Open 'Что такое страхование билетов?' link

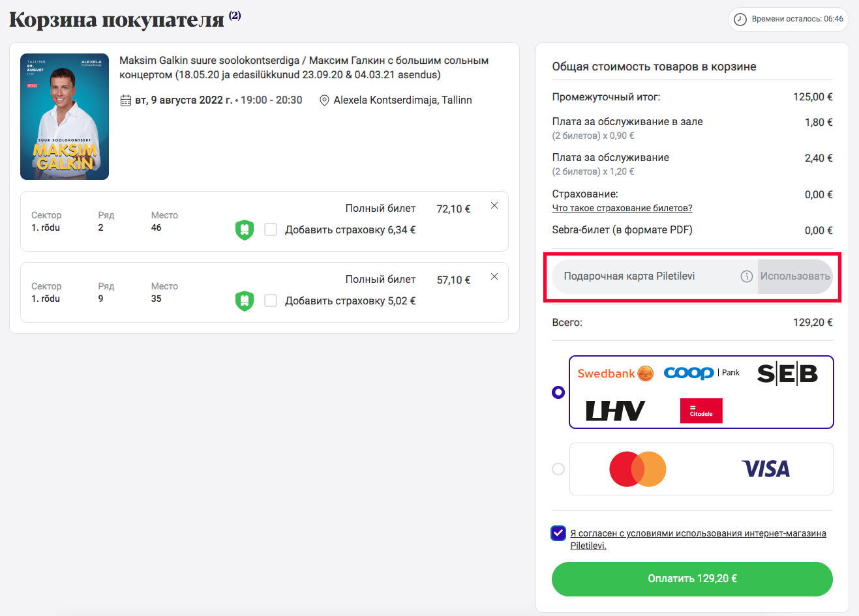click(x=622, y=208)
